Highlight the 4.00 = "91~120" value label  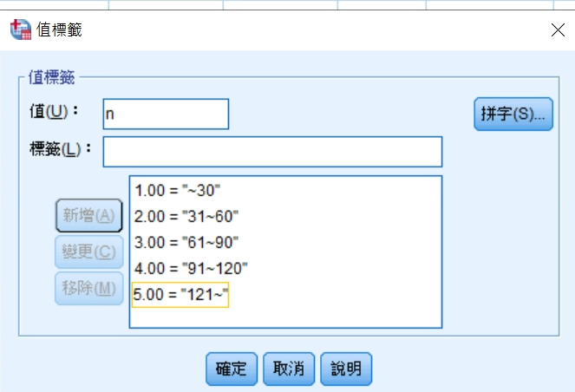192,269
